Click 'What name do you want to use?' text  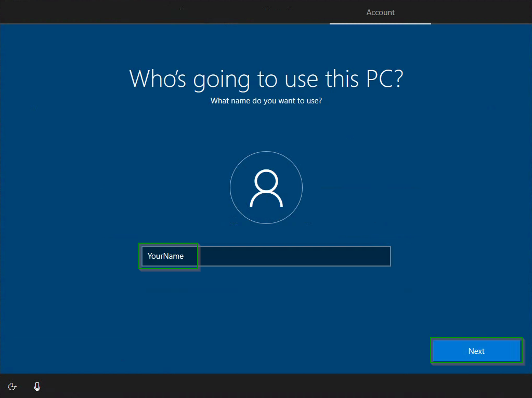(x=266, y=101)
